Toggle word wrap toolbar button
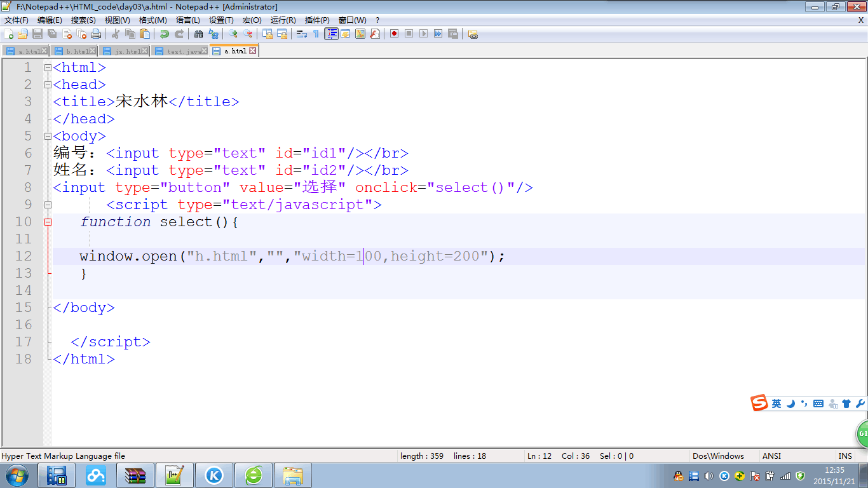The height and width of the screenshot is (488, 868). click(x=301, y=34)
